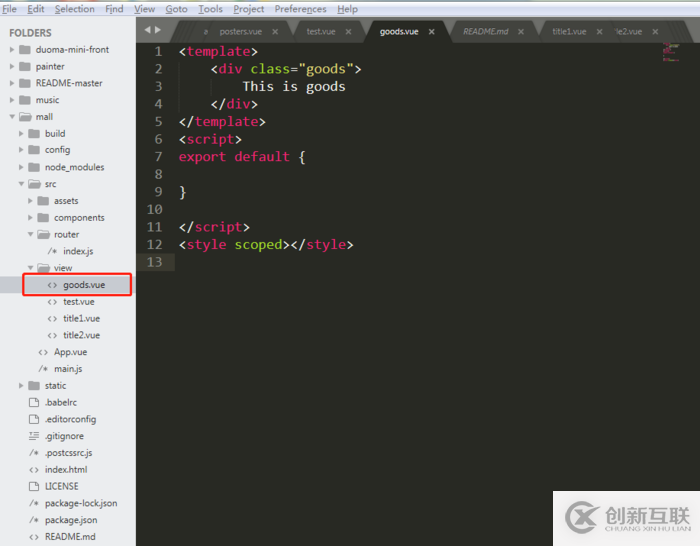Close the test.vue tab

[x=348, y=32]
